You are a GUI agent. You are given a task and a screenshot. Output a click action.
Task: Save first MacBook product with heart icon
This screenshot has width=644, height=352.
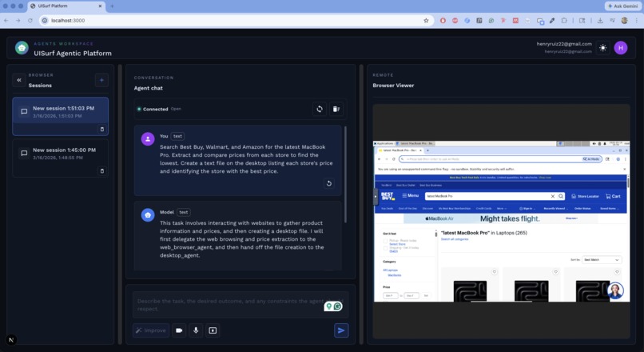tap(494, 272)
